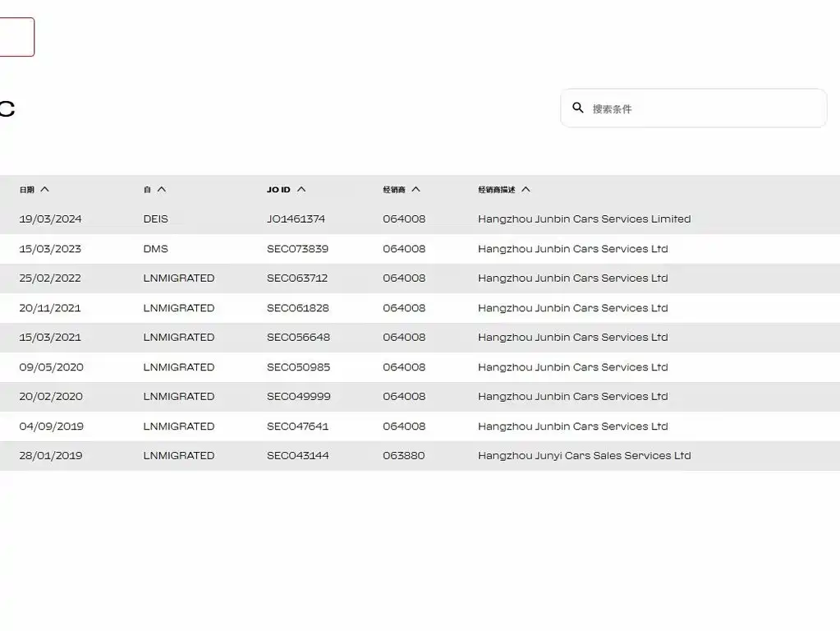Click Hangzhou Junbin Cars Services Limited

(585, 219)
